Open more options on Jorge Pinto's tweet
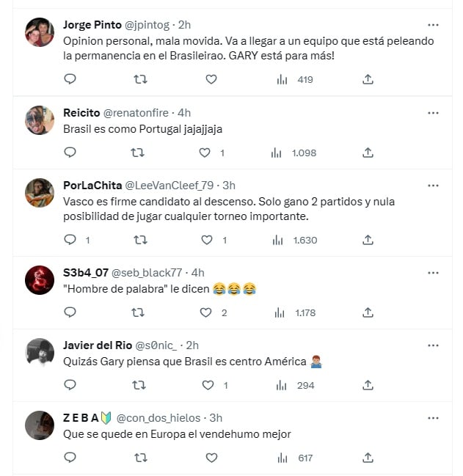463x476 pixels. coord(433,24)
